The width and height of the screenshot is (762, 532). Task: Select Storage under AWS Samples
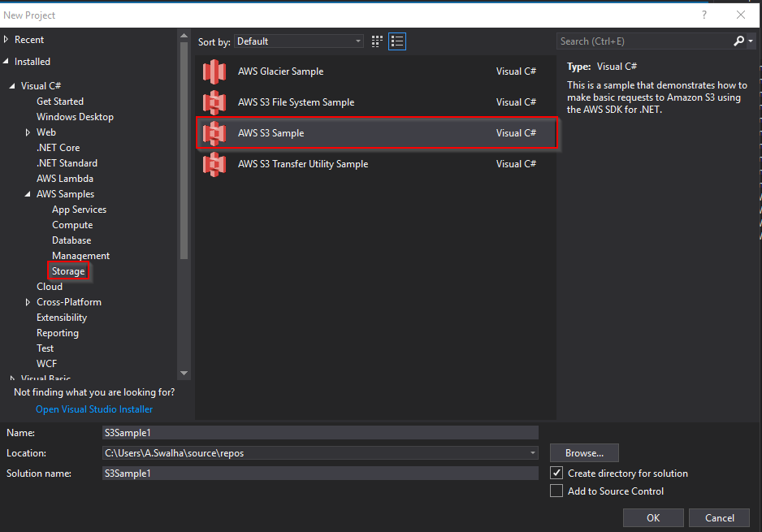[x=68, y=271]
